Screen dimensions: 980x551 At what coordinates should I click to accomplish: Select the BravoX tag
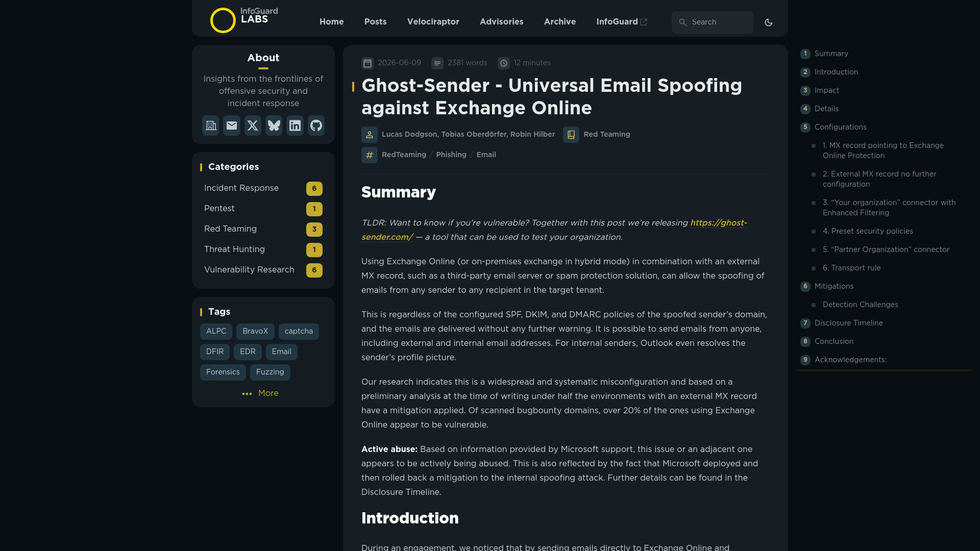coord(255,332)
